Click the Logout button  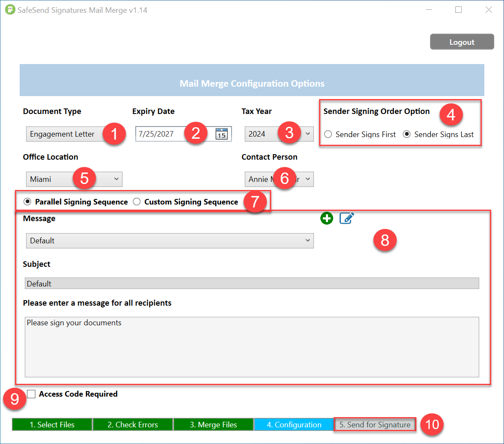click(462, 42)
